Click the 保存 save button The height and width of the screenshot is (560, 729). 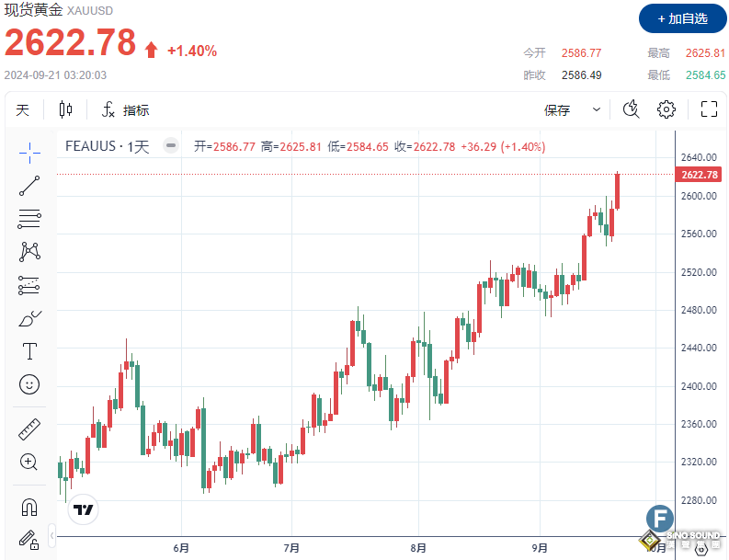[x=557, y=110]
